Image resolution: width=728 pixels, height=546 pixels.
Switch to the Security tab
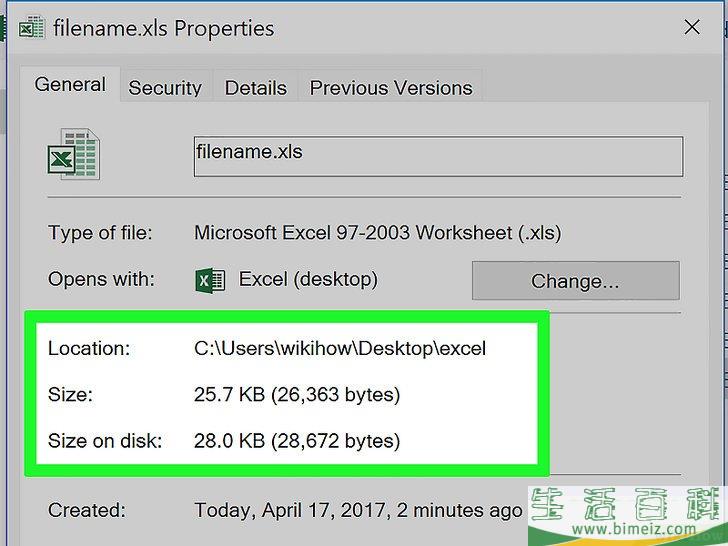tap(165, 88)
